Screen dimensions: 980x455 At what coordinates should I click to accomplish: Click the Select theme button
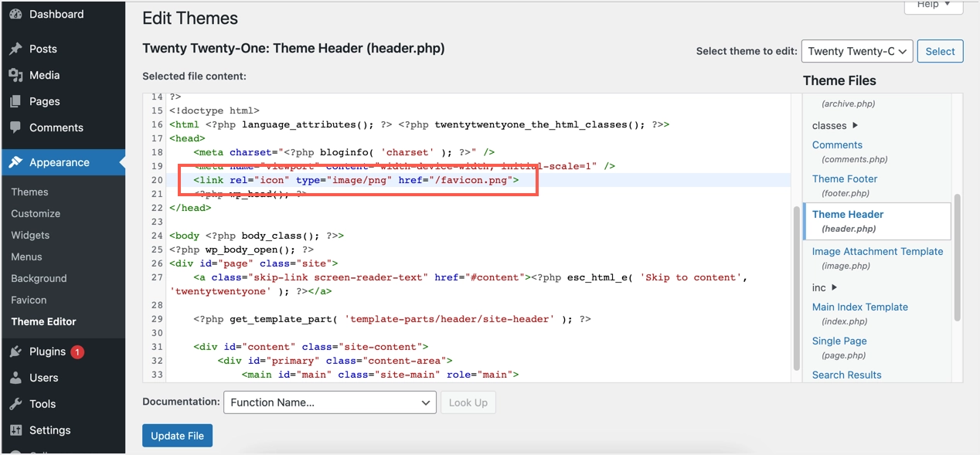940,51
